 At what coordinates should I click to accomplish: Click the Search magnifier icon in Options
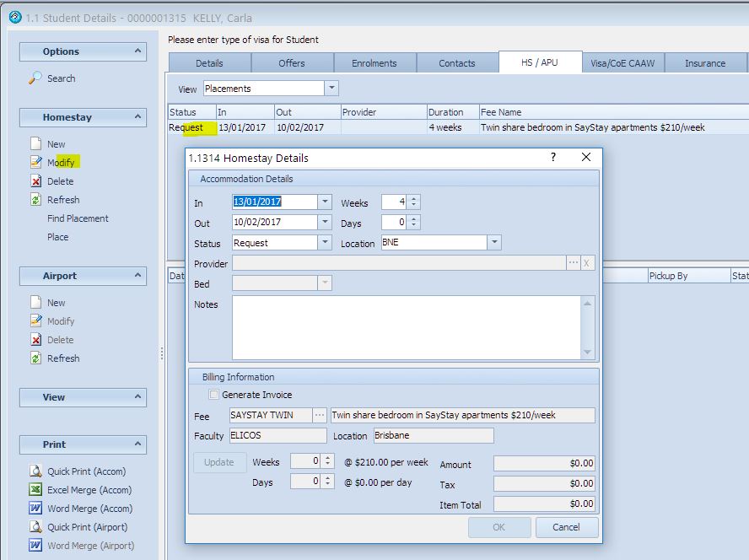pos(35,78)
